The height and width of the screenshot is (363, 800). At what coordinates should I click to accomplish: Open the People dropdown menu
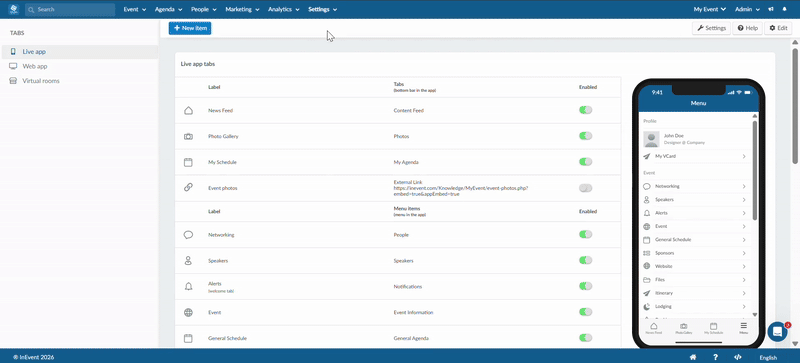point(204,9)
